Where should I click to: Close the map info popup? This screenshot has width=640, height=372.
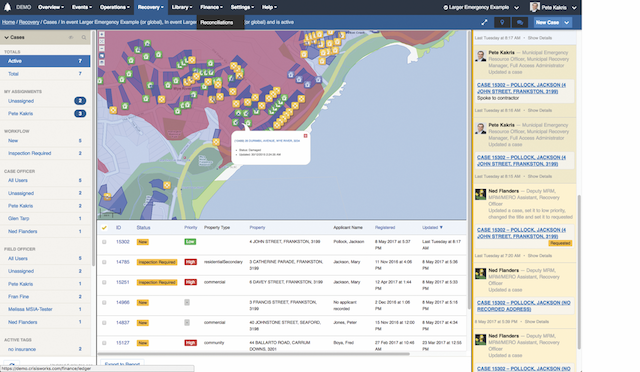[305, 136]
